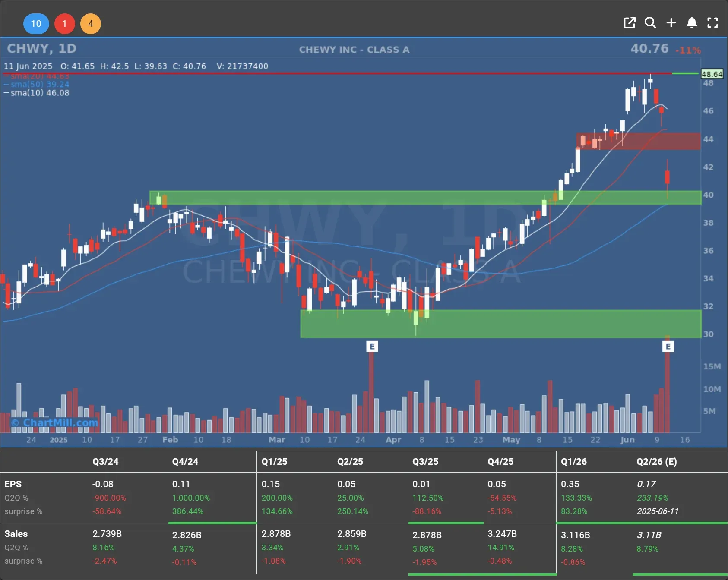Image resolution: width=728 pixels, height=580 pixels.
Task: Click Sales value 3.247B
Action: click(x=502, y=534)
